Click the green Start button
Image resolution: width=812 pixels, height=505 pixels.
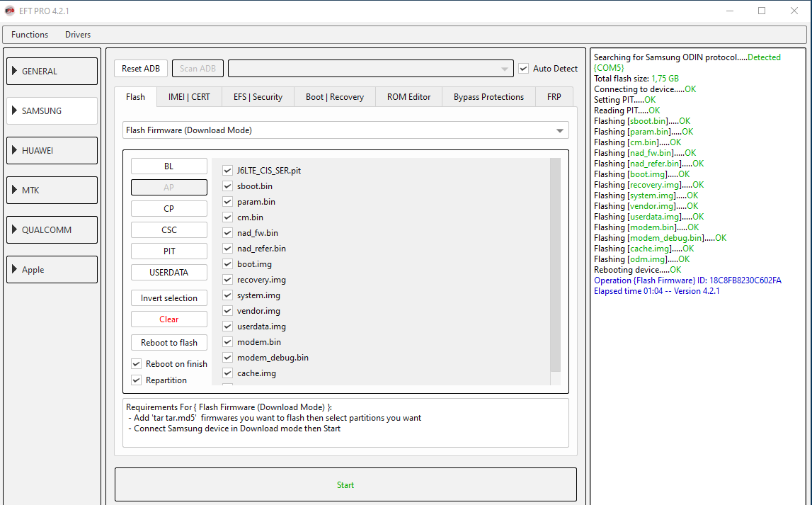click(x=345, y=484)
